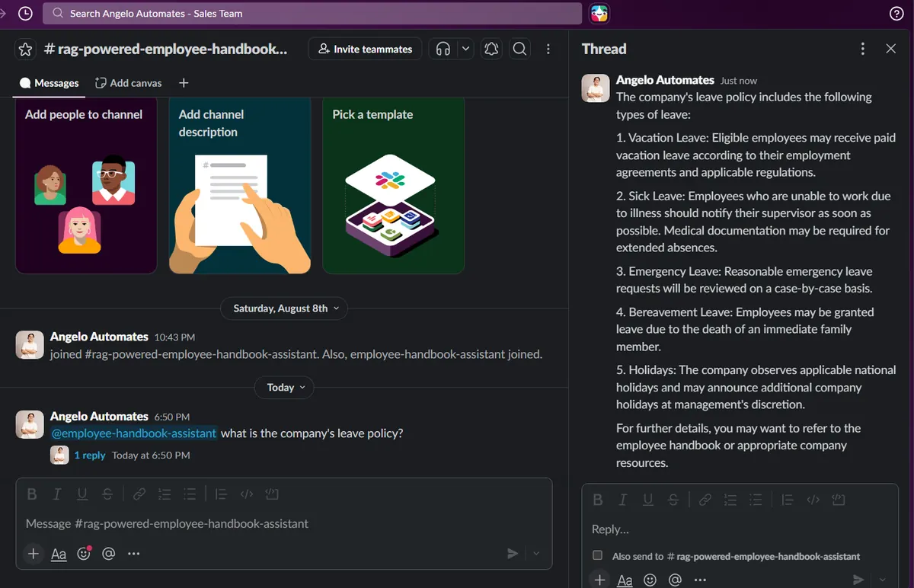Add ordered list in channel composer
Image resolution: width=914 pixels, height=588 pixels.
pyautogui.click(x=165, y=494)
